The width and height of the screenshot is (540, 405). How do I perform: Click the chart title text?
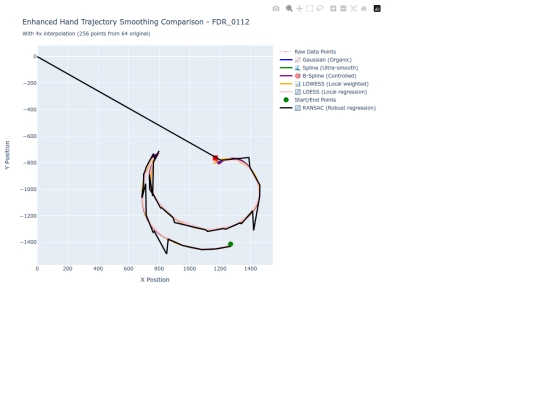[136, 22]
